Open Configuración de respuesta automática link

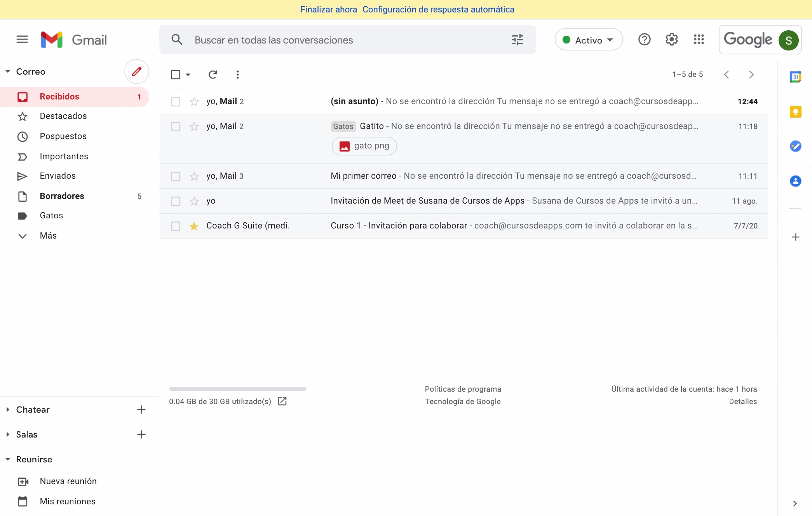(x=438, y=9)
